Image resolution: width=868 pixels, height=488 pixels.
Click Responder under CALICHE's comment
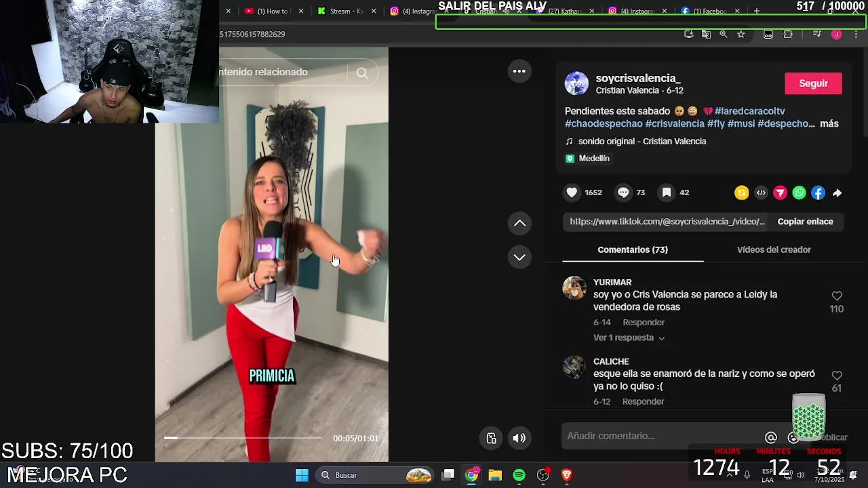644,401
